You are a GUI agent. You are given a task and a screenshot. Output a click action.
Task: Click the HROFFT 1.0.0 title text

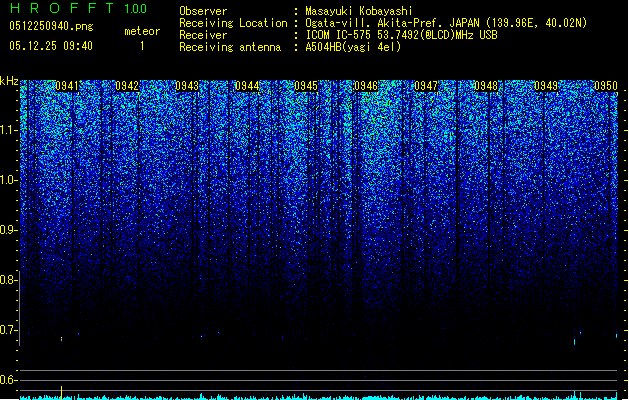(79, 8)
